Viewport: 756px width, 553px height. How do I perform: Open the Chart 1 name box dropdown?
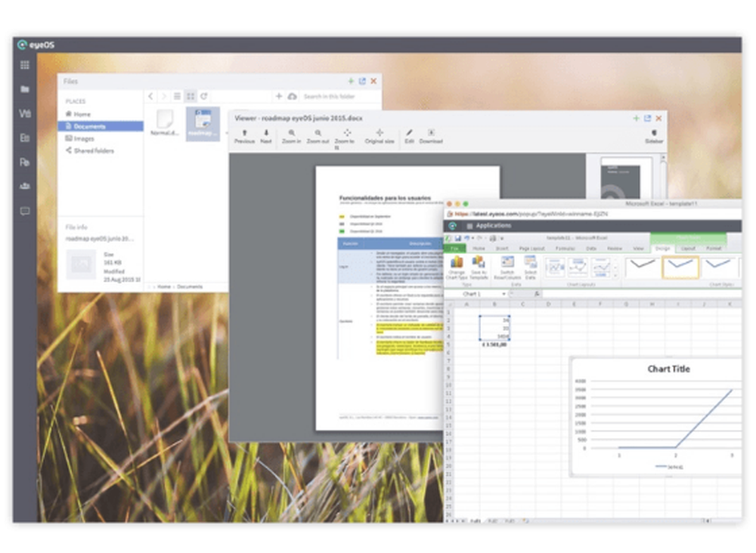coord(503,294)
